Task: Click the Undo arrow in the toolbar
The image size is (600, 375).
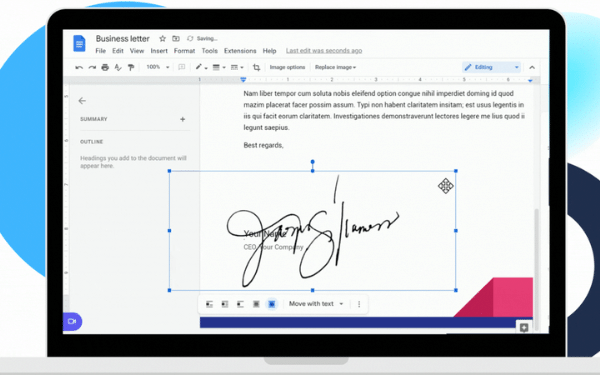Action: 79,67
